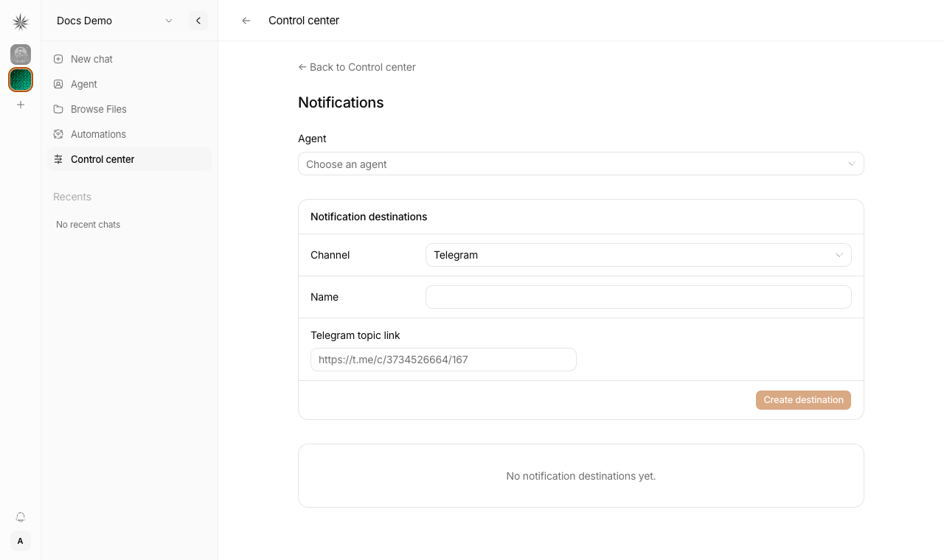Select the green pattern workspace thumbnail

(21, 80)
